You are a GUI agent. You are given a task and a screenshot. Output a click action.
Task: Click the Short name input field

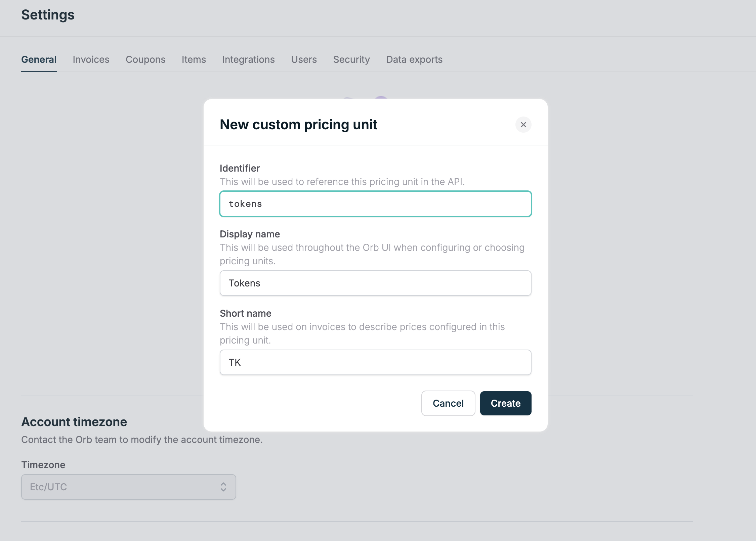coord(375,362)
